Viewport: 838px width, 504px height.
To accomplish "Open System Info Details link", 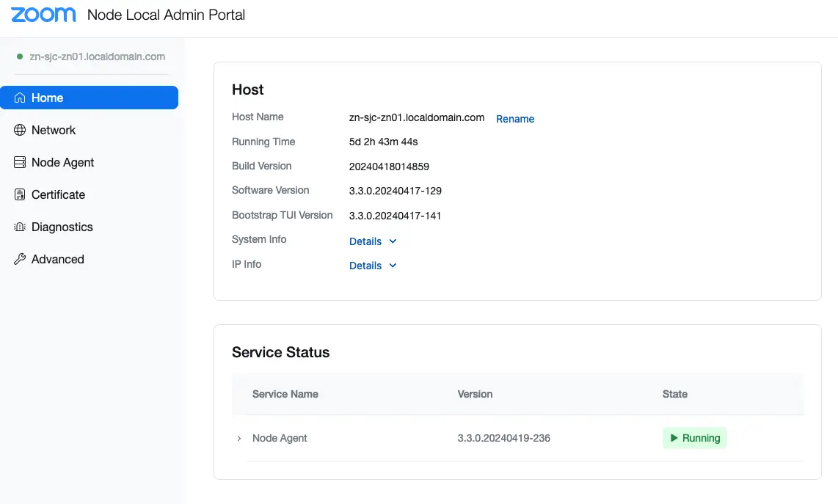I will click(365, 241).
